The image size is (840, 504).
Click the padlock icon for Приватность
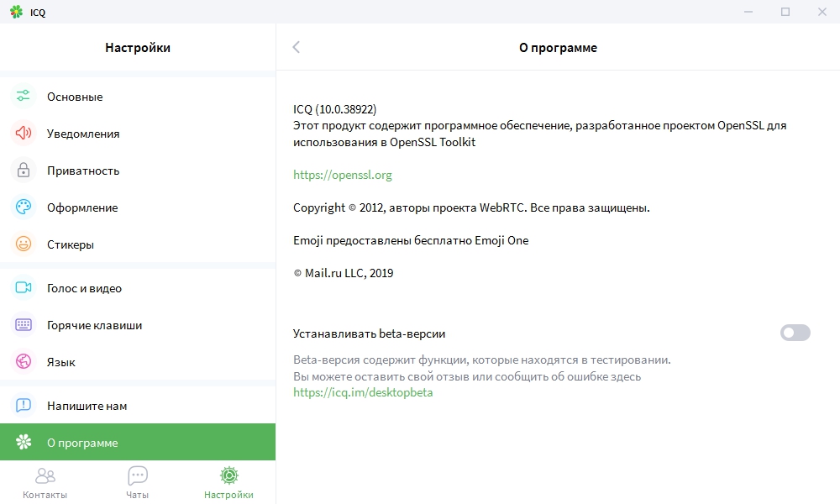point(23,171)
